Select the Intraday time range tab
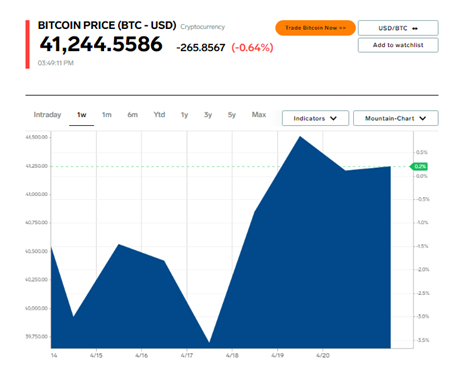 [47, 115]
